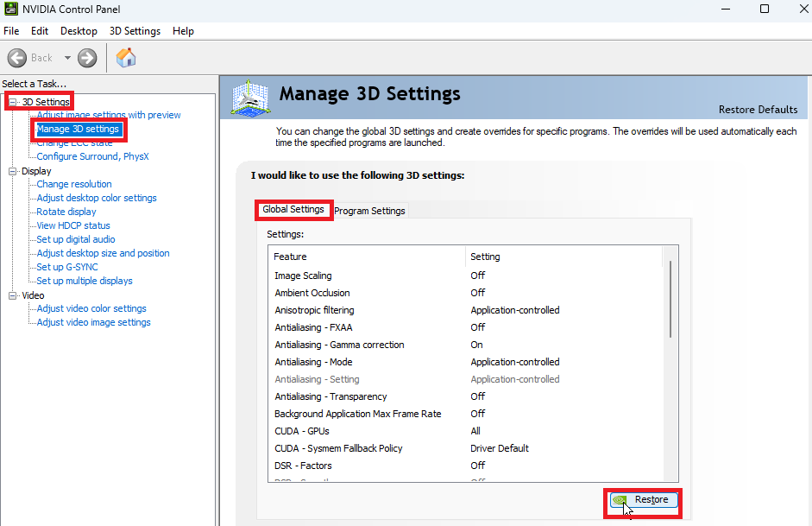812x526 pixels.
Task: Open the 3D Settings menu
Action: [135, 31]
